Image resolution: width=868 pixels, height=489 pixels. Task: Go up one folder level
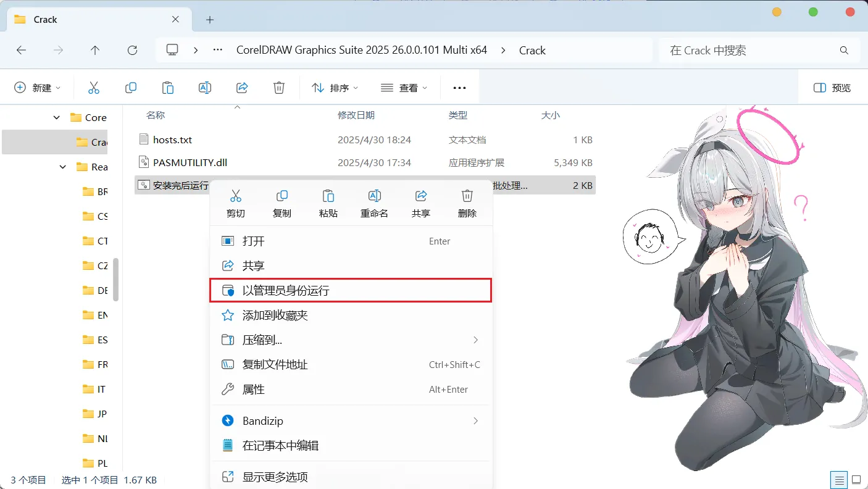[95, 50]
